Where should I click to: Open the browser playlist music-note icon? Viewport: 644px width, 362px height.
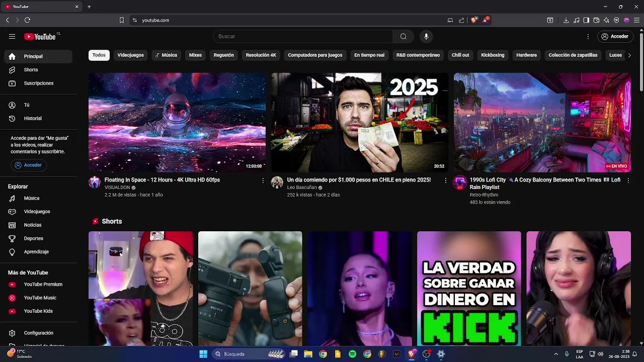[576, 20]
